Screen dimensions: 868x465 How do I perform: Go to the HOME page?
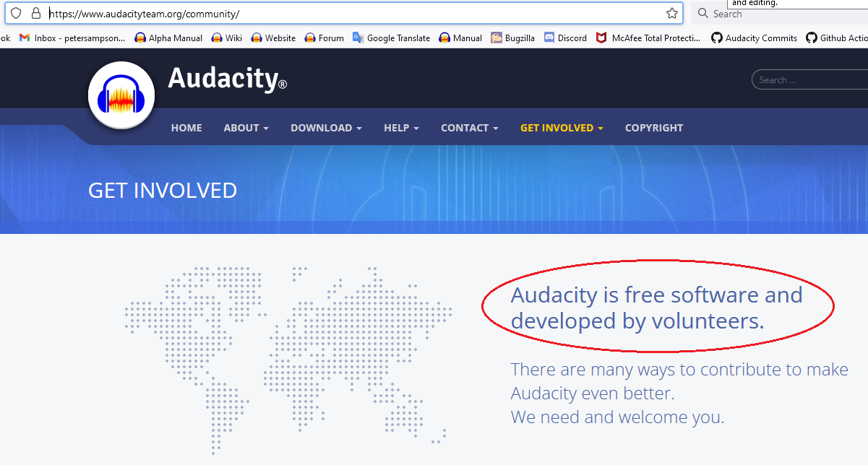186,128
